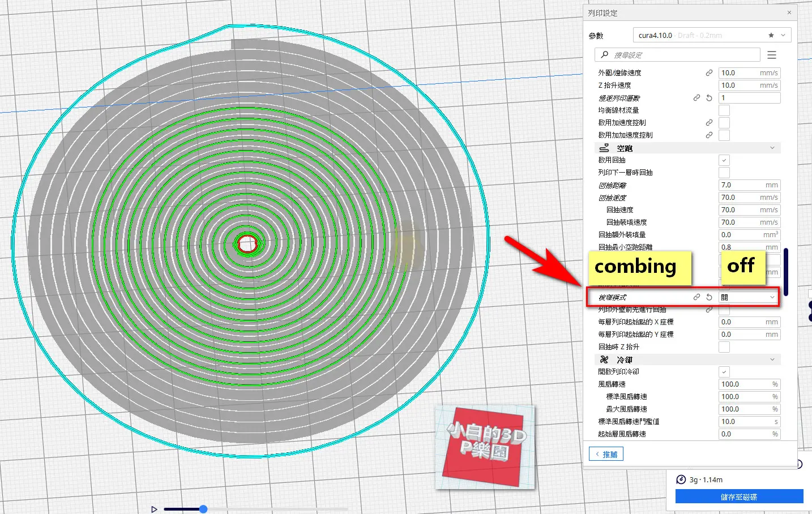
Task: Reset the combing mode (梳理模式) setting
Action: [709, 297]
